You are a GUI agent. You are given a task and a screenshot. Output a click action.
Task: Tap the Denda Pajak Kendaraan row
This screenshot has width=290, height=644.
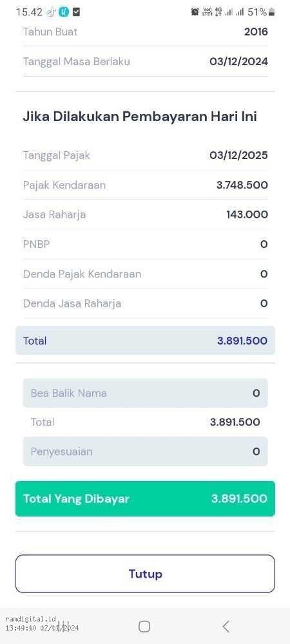point(145,274)
